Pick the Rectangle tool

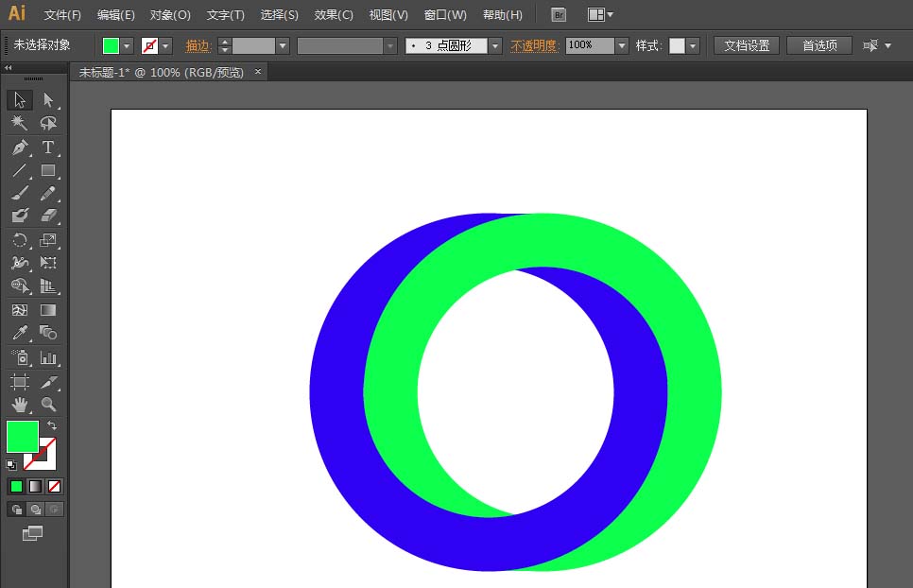point(46,171)
